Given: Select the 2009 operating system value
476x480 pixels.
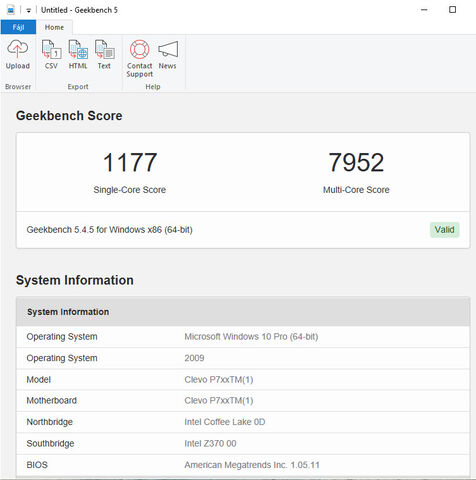Looking at the screenshot, I should 194,358.
